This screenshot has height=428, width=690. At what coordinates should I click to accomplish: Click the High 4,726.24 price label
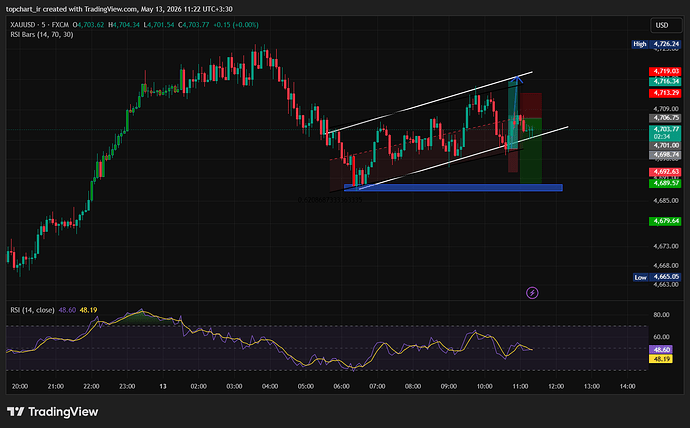click(656, 44)
